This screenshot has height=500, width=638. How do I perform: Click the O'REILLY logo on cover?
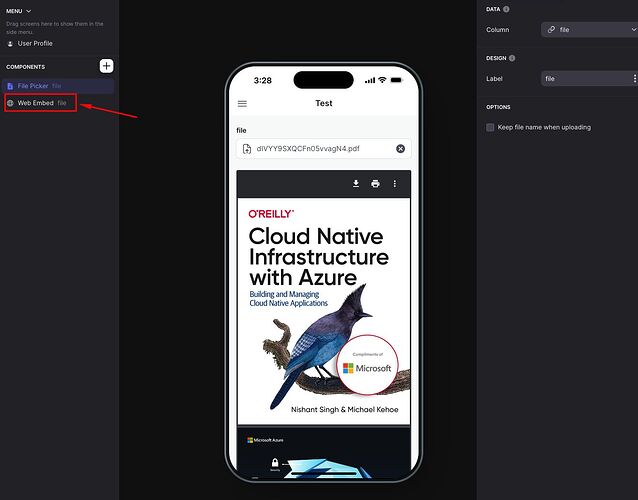coord(271,214)
